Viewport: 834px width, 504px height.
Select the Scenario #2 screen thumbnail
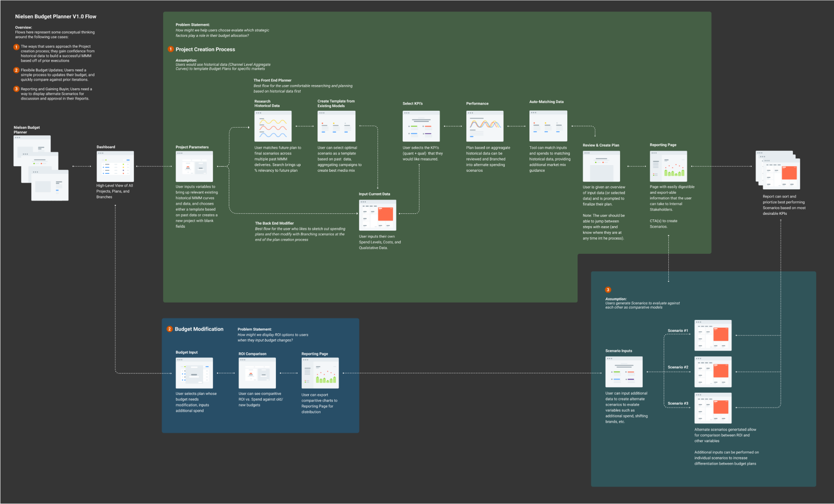[713, 372]
